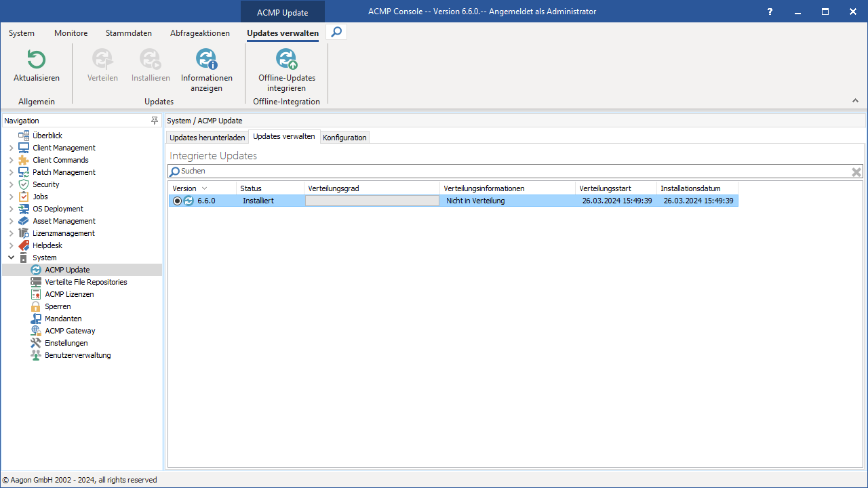The width and height of the screenshot is (868, 488).
Task: Open Benutzerverwaltung in navigation tree
Action: 77,355
